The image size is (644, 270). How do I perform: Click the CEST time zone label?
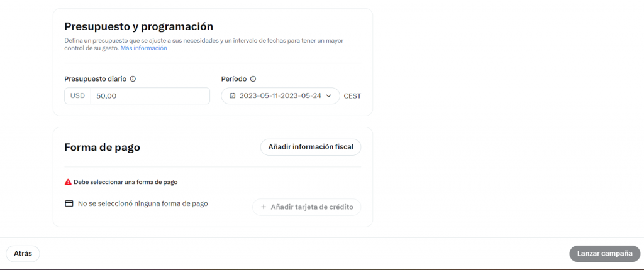tap(352, 97)
